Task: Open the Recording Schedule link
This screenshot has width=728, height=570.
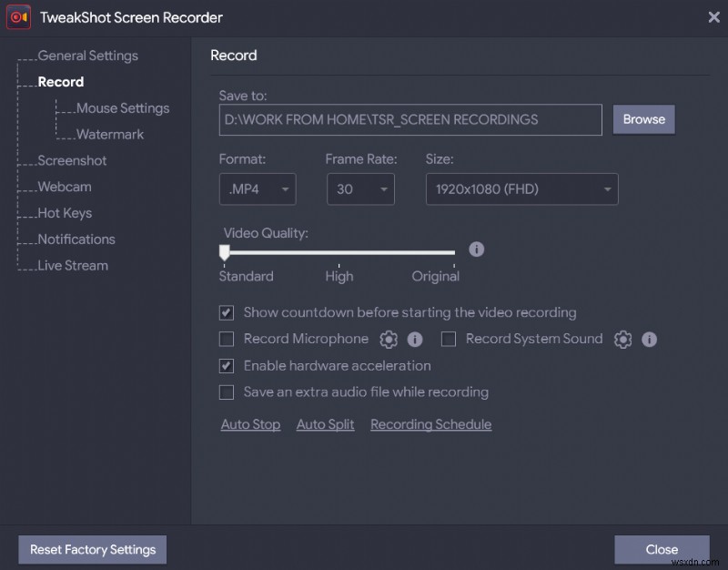Action: 430,424
